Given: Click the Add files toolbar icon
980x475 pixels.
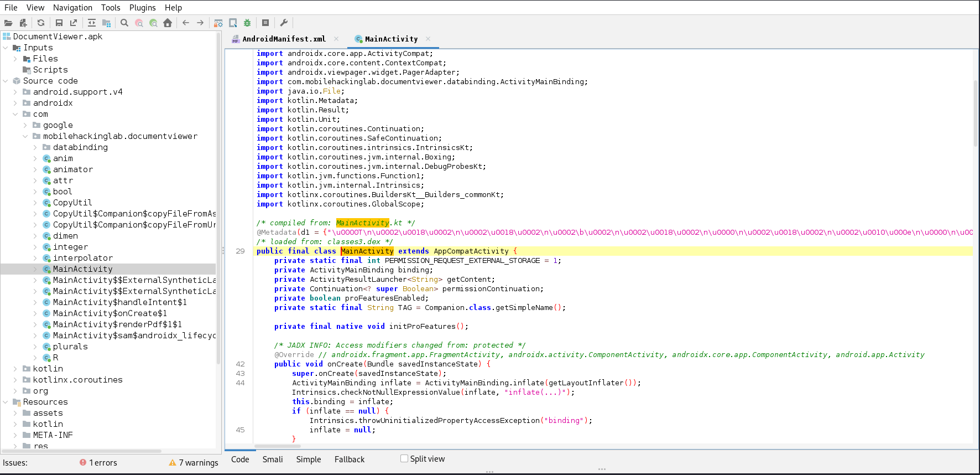Looking at the screenshot, I should 23,23.
